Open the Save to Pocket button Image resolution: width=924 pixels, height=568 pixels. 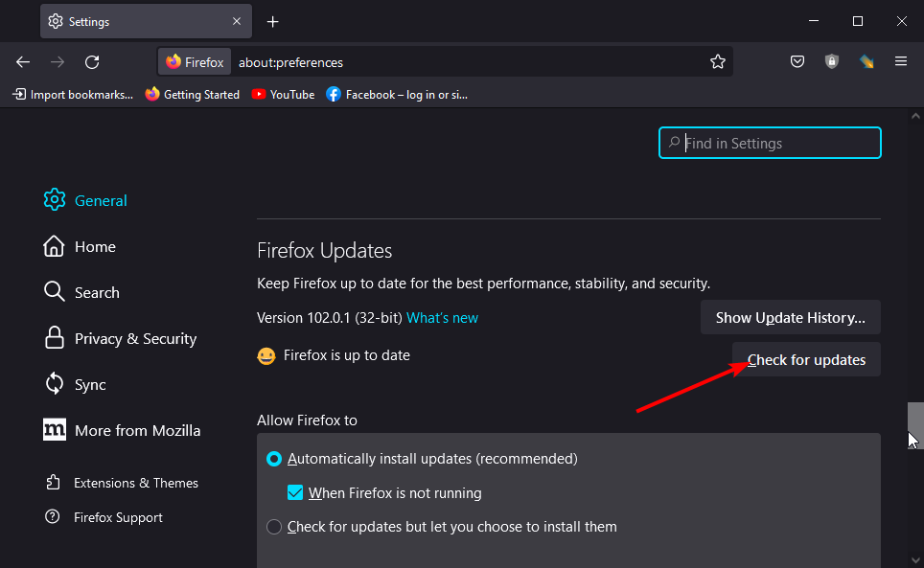coord(797,61)
